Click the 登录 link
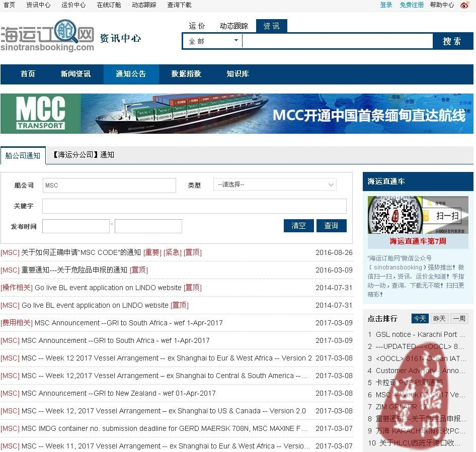 386,5
